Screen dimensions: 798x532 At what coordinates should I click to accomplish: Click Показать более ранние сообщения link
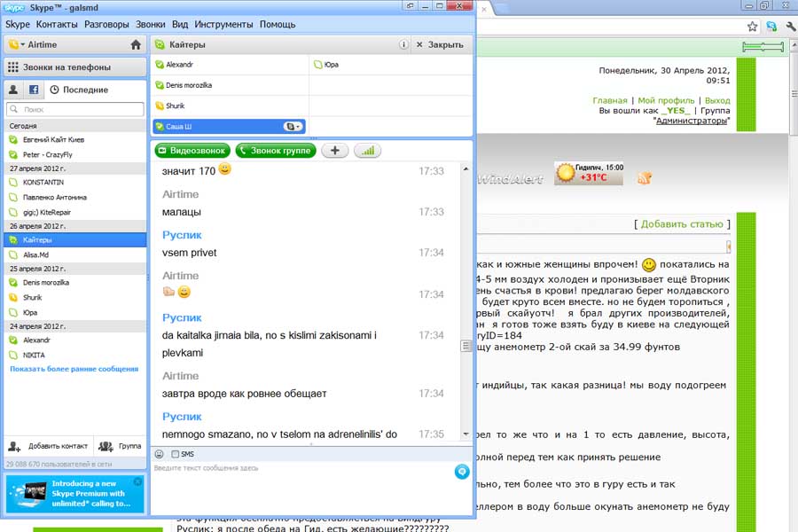[x=74, y=369]
